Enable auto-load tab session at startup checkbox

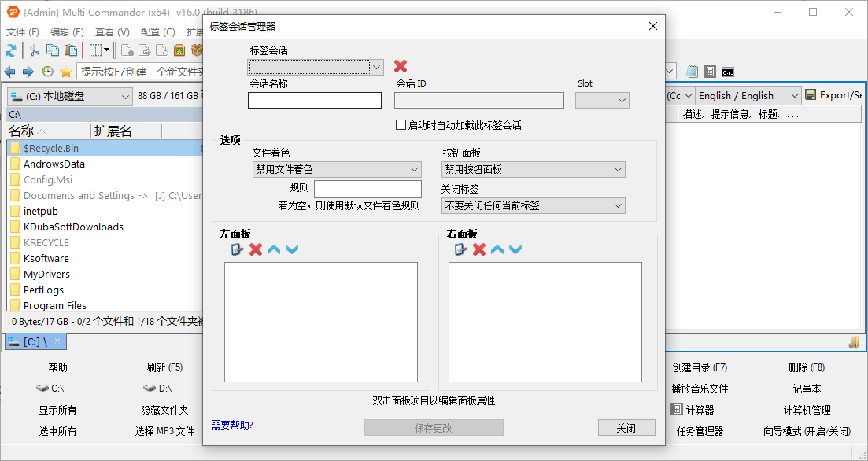pos(401,125)
